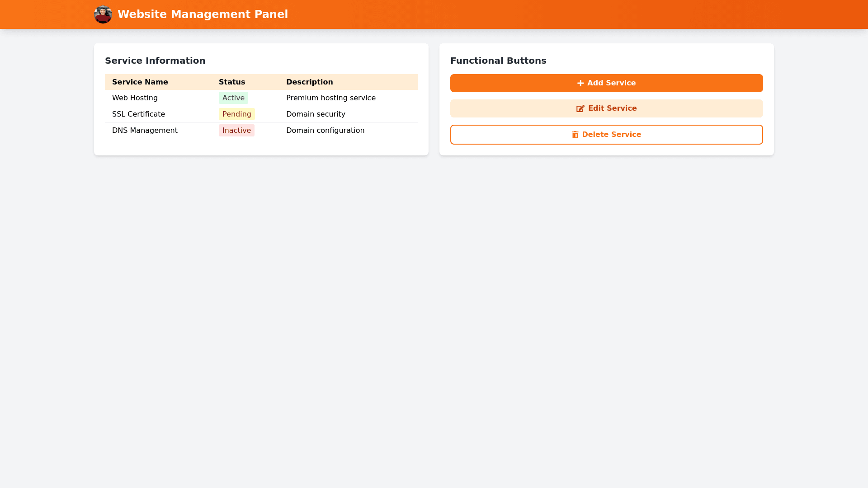The image size is (868, 488).
Task: Click the Website Management Panel title
Action: click(x=203, y=14)
